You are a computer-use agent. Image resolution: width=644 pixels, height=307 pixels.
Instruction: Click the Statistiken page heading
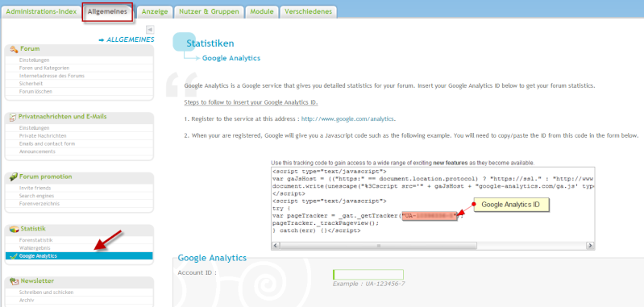(210, 44)
